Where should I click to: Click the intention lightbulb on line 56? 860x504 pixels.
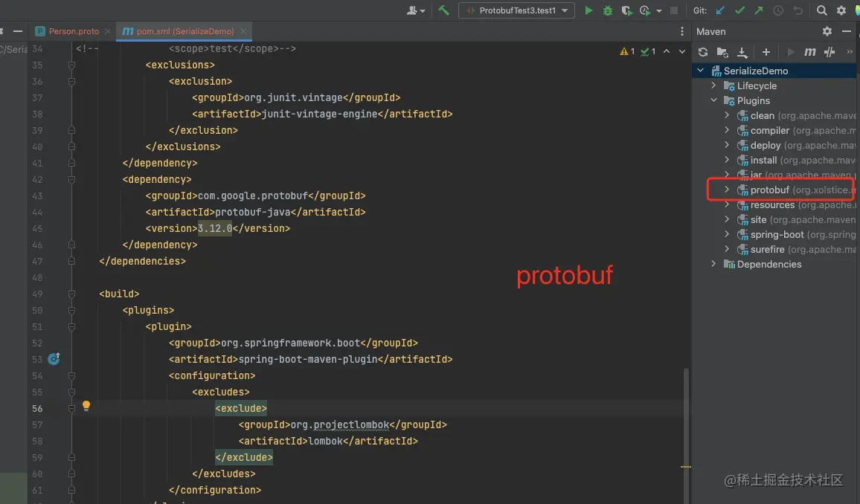click(x=86, y=406)
